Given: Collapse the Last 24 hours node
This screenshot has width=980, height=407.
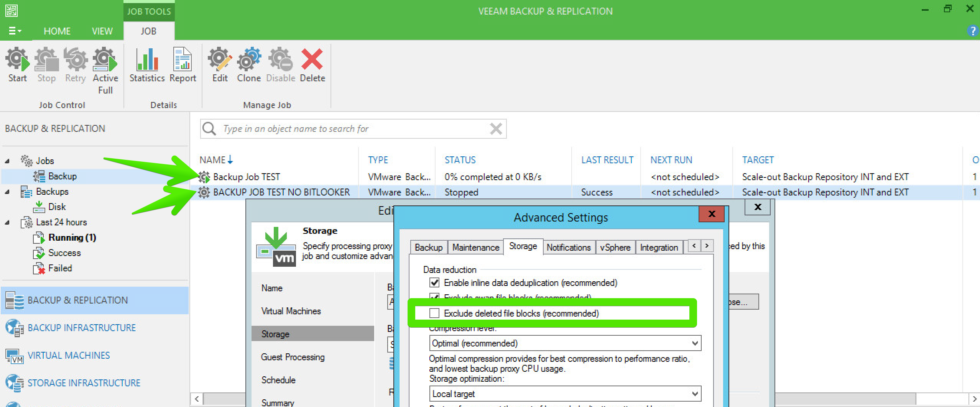Looking at the screenshot, I should pos(7,222).
